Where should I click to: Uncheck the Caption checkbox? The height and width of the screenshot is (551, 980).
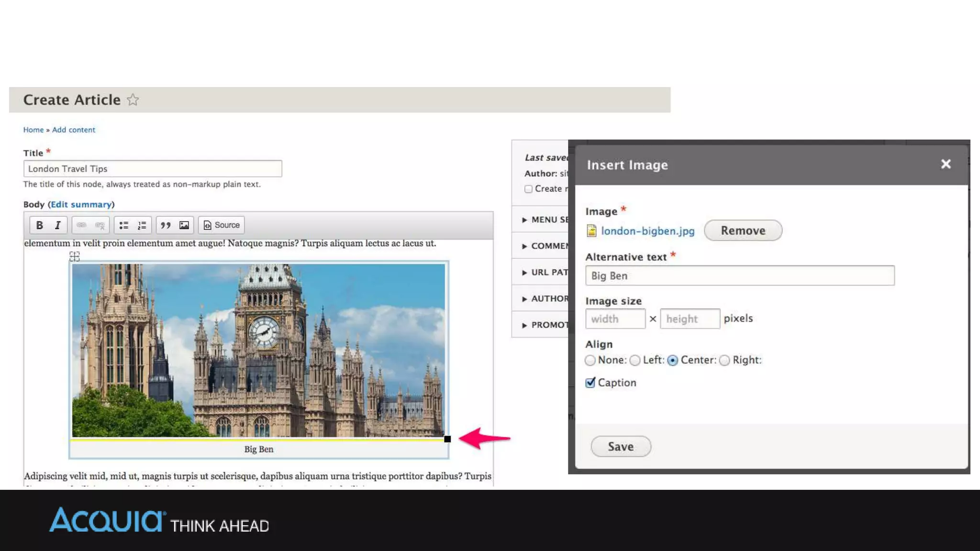click(590, 383)
